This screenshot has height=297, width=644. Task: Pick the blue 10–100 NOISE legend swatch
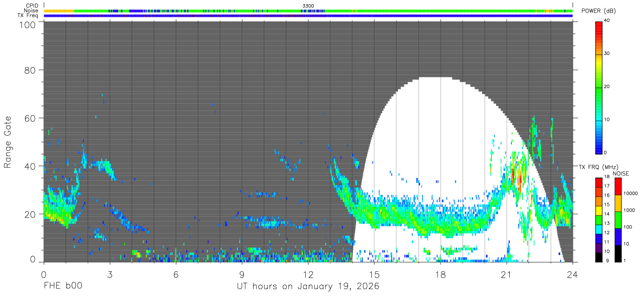pyautogui.click(x=618, y=237)
